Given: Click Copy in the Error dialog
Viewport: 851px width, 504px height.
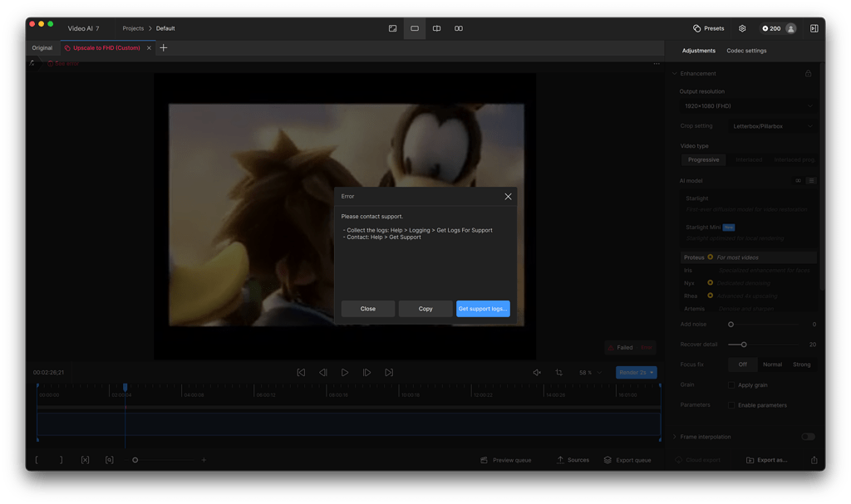Looking at the screenshot, I should (x=425, y=309).
